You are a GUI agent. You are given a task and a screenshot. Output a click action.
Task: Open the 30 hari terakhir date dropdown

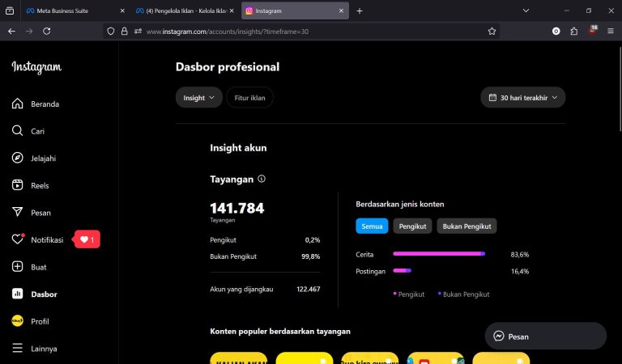click(523, 97)
